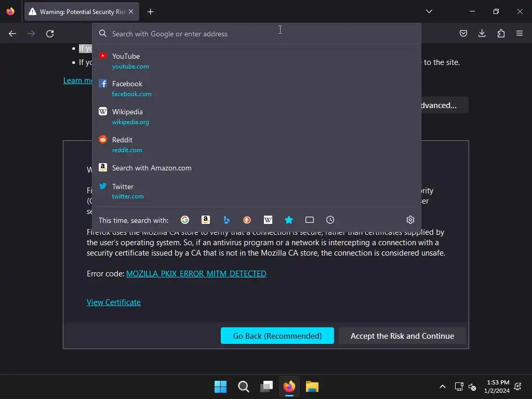
Task: Search this time with Wikipedia
Action: coord(268,220)
